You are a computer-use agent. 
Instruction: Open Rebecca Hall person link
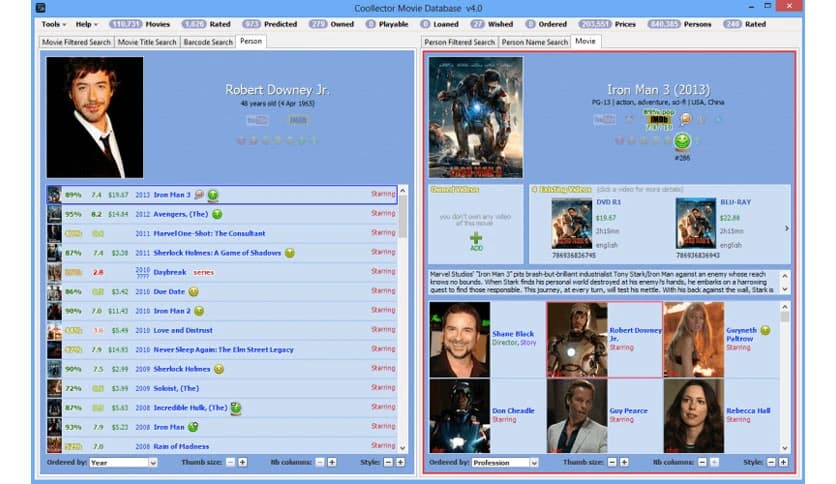pyautogui.click(x=748, y=411)
